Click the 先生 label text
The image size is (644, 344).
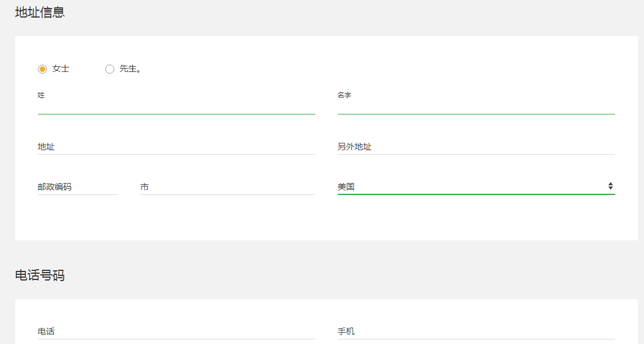(130, 69)
